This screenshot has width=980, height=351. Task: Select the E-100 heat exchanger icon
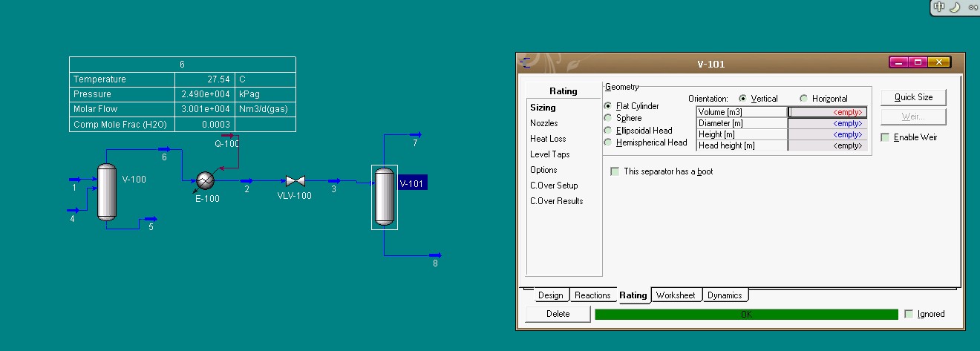[205, 181]
